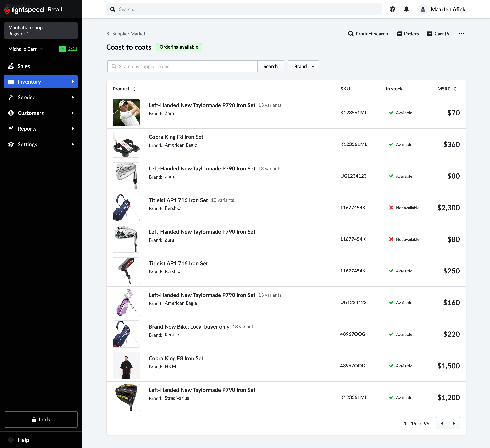The height and width of the screenshot is (448, 490).
Task: Click the Lock button
Action: click(x=41, y=419)
